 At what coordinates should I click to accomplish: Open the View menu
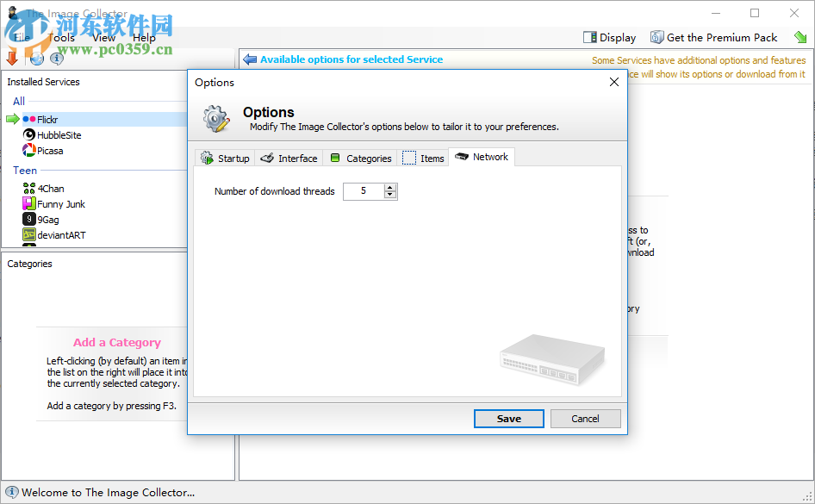(103, 37)
